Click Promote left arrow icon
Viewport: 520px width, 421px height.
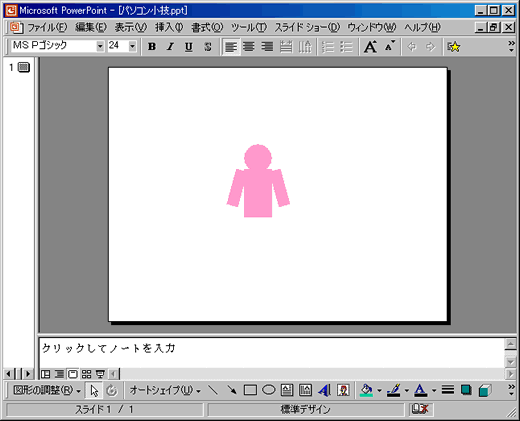(x=412, y=47)
